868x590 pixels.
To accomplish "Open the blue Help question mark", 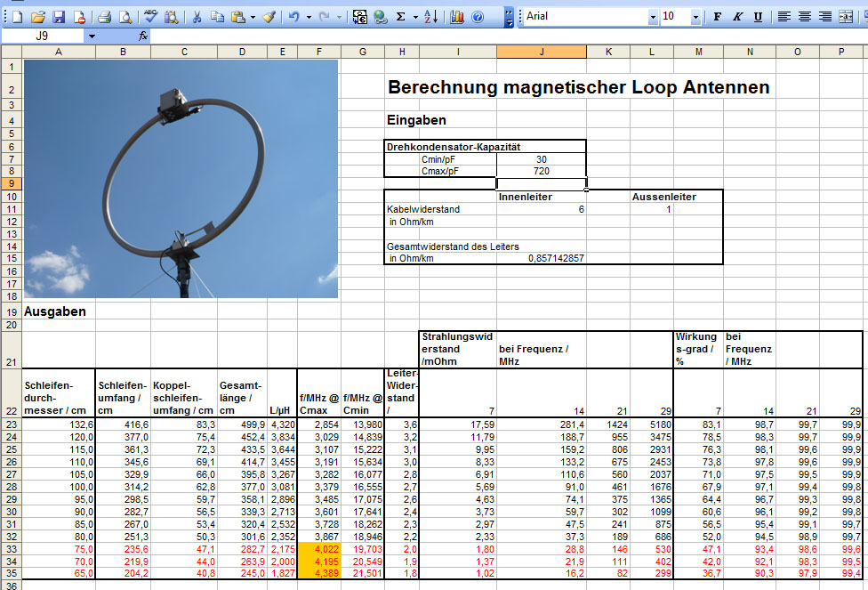I will (478, 17).
